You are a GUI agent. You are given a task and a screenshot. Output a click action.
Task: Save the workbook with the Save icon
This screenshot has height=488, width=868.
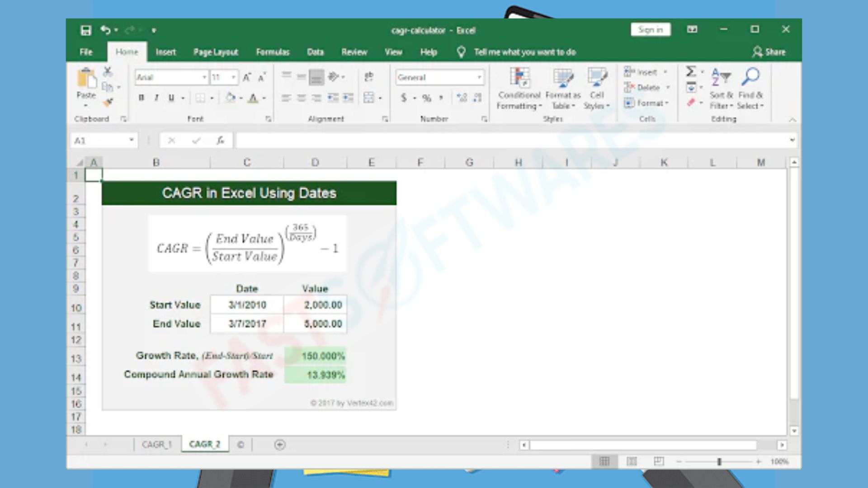pos(86,30)
